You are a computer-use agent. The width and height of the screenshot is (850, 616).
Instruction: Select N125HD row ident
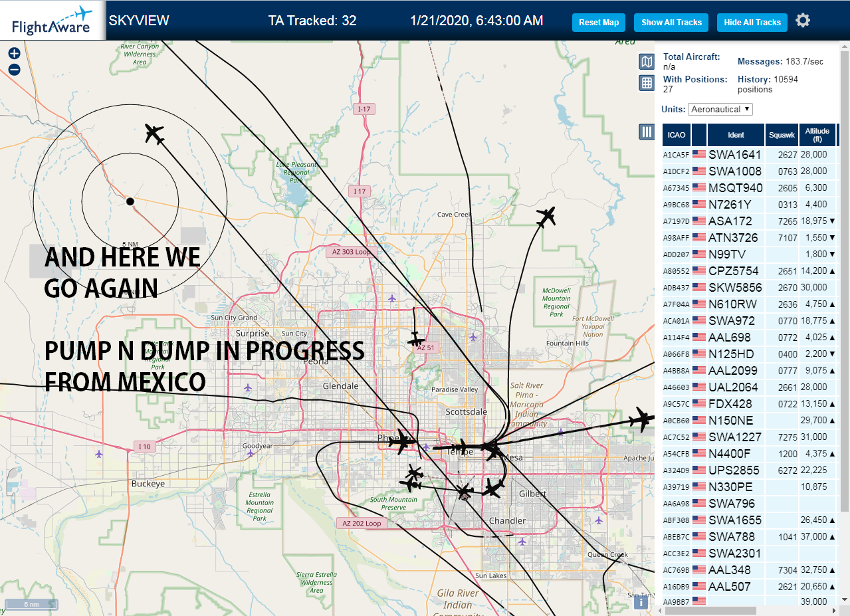click(731, 354)
